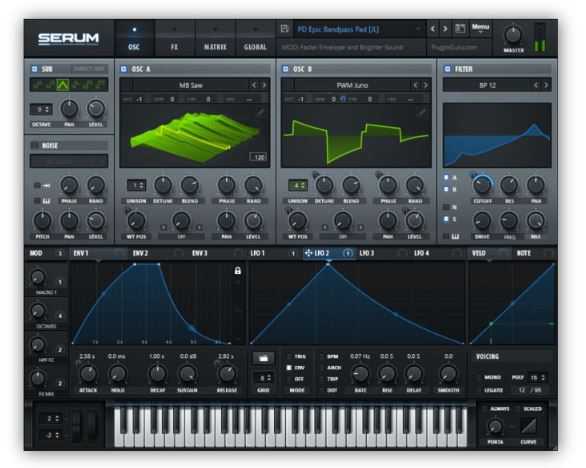Viewport: 586px width, 468px height.
Task: Adjust the OSC A unison stepper
Action: coord(136,185)
